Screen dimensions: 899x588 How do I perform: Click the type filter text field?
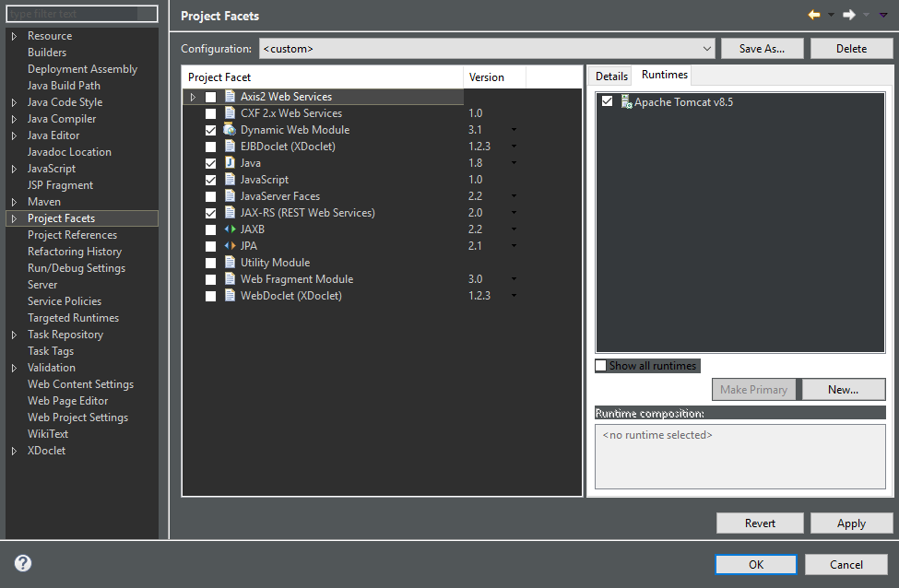[81, 13]
